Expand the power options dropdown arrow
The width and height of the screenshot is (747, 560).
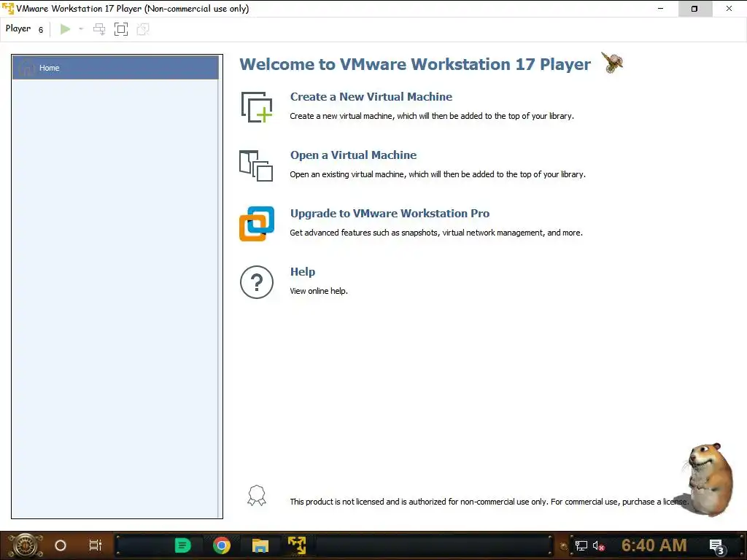81,29
